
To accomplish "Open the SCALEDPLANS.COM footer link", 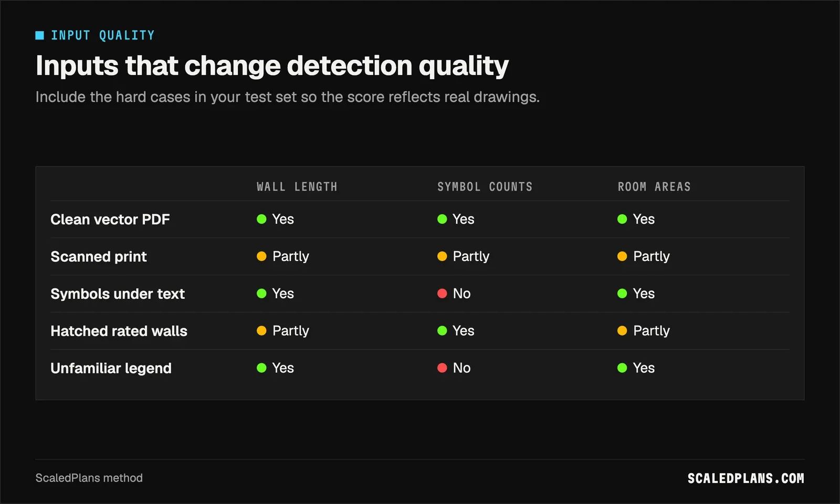I will tap(745, 478).
